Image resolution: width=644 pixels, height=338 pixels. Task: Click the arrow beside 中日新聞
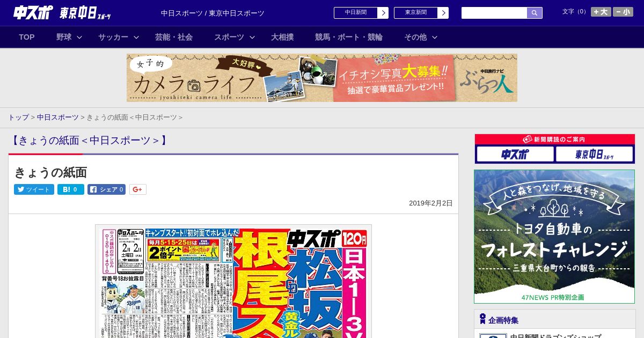tap(383, 13)
